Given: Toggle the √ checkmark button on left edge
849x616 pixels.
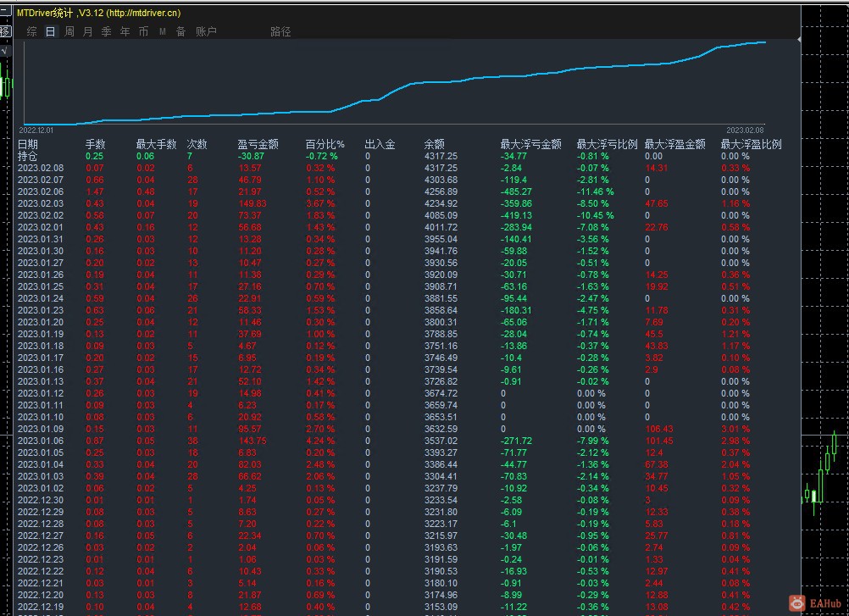Looking at the screenshot, I should click(5, 51).
